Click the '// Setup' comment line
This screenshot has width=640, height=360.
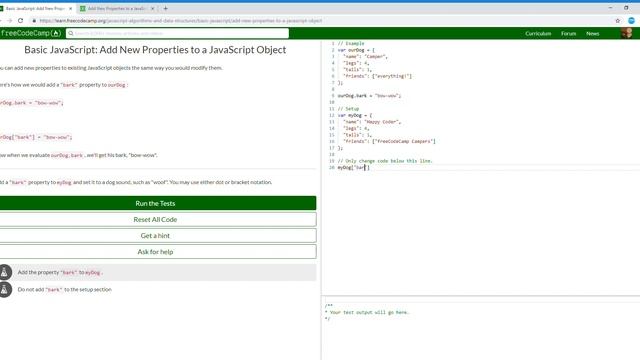click(348, 109)
